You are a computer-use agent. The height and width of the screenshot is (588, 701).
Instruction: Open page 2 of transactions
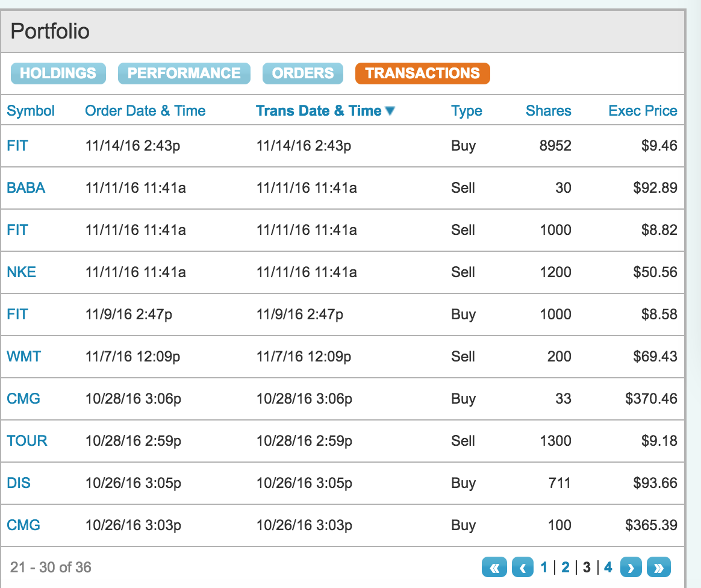point(565,568)
